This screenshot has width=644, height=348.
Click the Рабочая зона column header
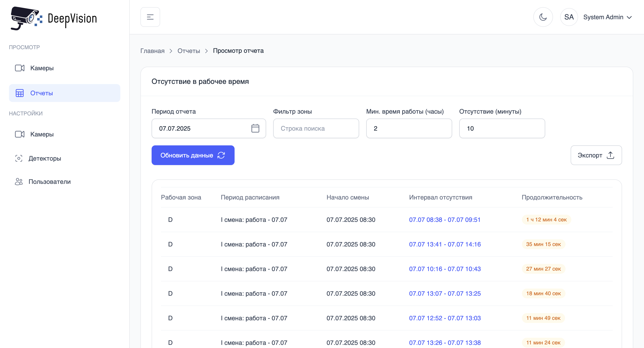click(181, 197)
